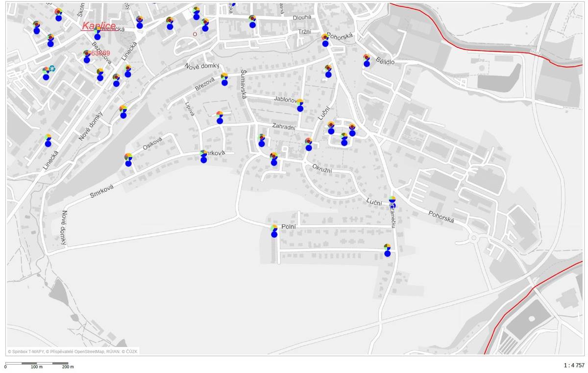This screenshot has height=373, width=588.
Task: Select the marker left of Zahradní label
Action: click(220, 118)
